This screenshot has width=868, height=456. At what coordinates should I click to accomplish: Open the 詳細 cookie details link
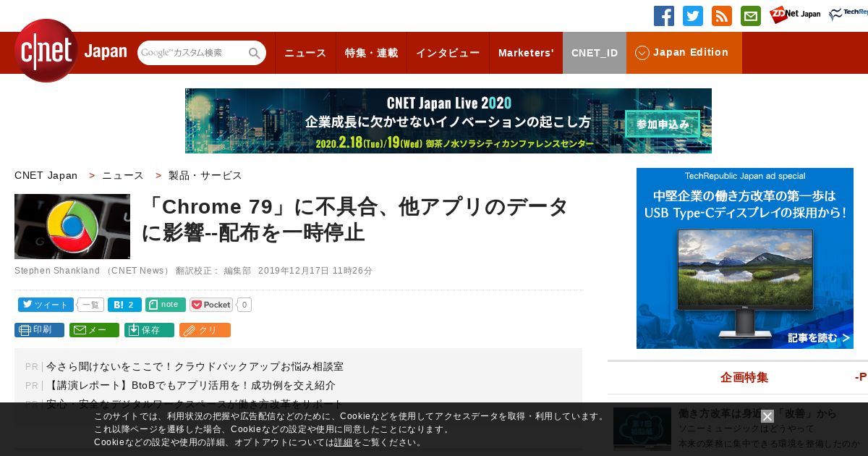coord(344,442)
